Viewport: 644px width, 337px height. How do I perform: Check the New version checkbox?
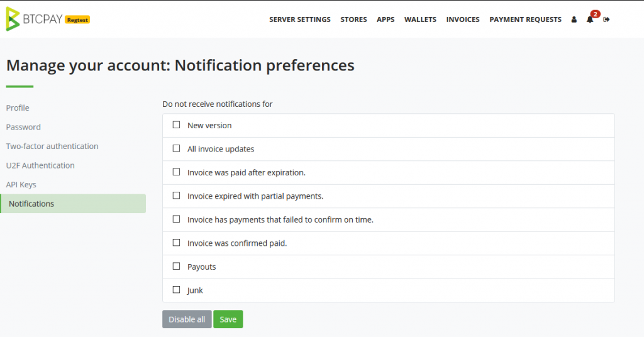(x=176, y=124)
